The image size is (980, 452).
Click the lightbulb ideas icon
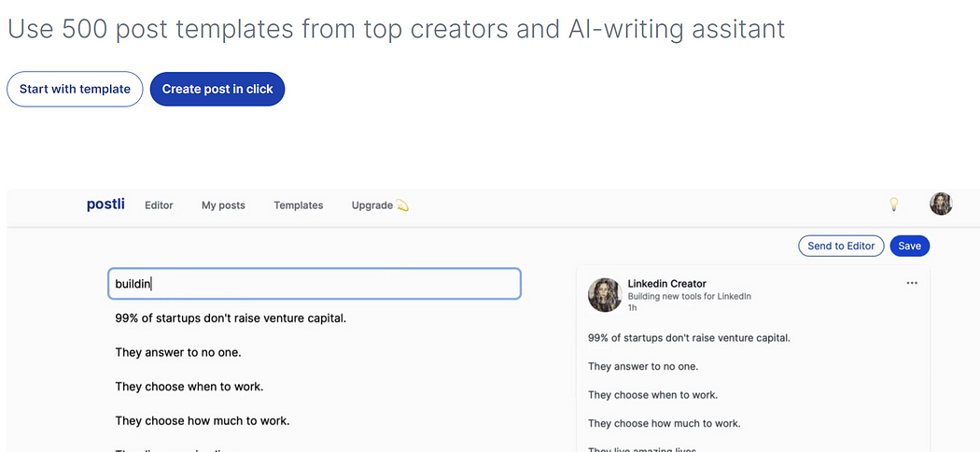coord(894,204)
